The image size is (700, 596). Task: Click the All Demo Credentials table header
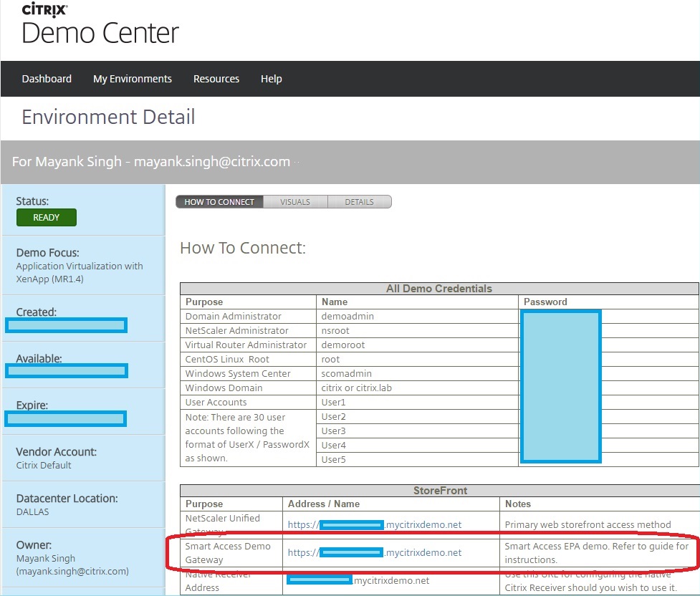(438, 289)
